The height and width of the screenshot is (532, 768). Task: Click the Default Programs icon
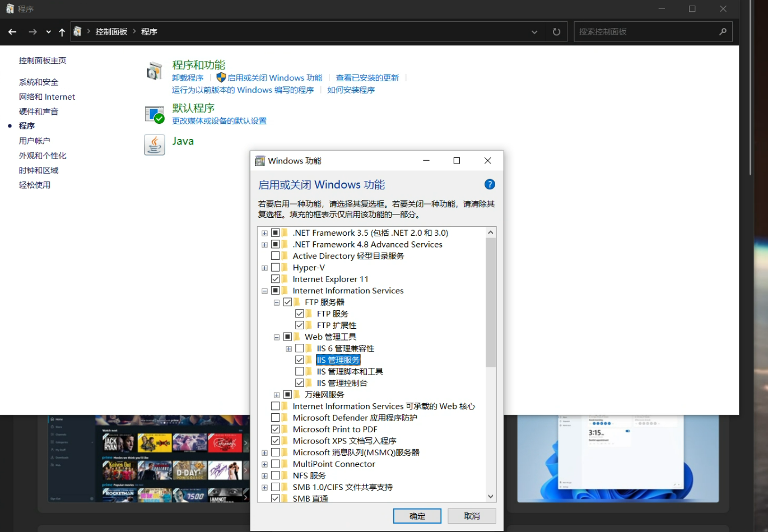[x=154, y=114]
